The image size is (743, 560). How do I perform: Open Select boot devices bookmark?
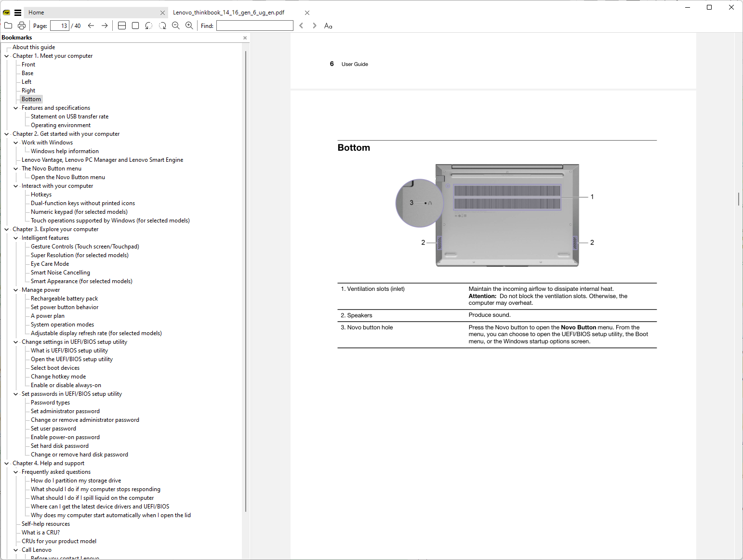[55, 368]
